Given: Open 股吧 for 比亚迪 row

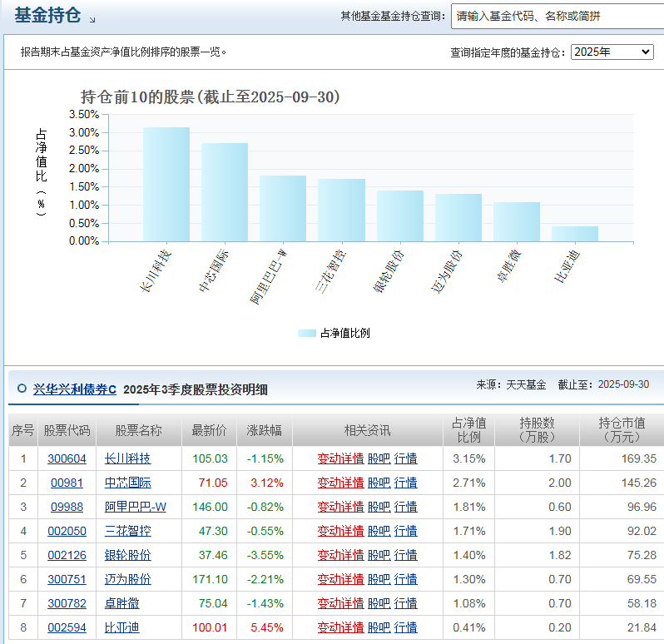Looking at the screenshot, I should (379, 627).
